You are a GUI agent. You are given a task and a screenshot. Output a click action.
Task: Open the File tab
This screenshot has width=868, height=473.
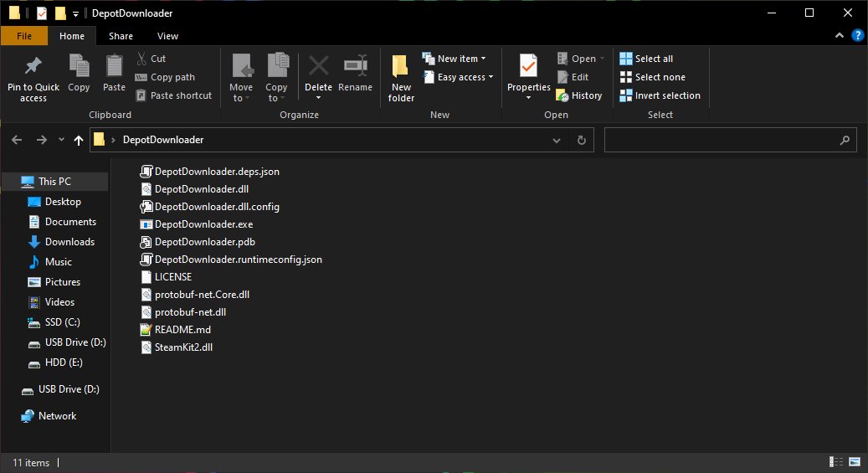tap(24, 36)
